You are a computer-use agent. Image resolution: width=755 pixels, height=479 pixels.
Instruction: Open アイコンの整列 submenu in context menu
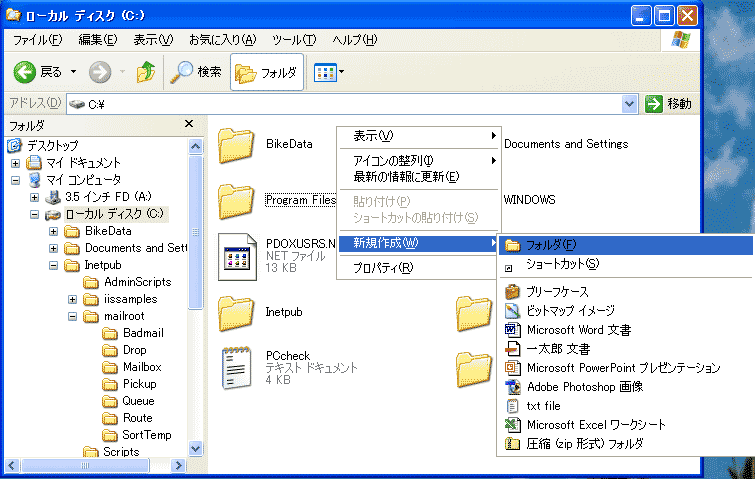(x=418, y=161)
